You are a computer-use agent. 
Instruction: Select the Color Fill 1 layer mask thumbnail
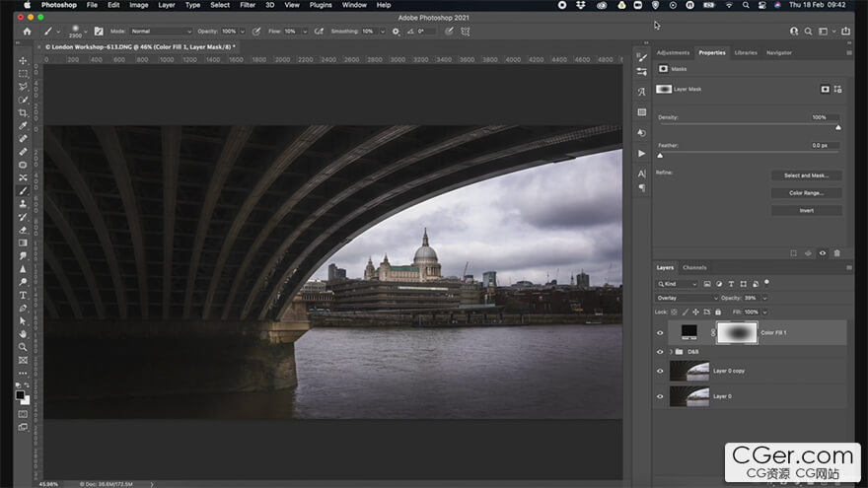click(x=737, y=333)
